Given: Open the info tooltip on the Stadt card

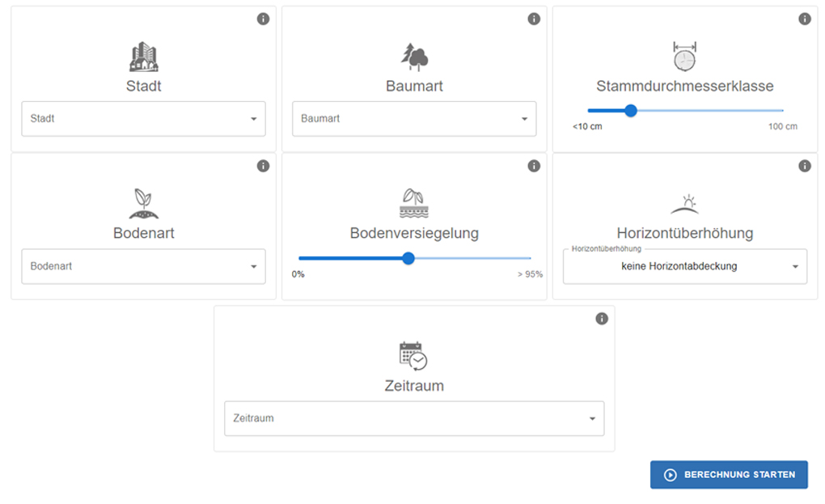Looking at the screenshot, I should (263, 18).
